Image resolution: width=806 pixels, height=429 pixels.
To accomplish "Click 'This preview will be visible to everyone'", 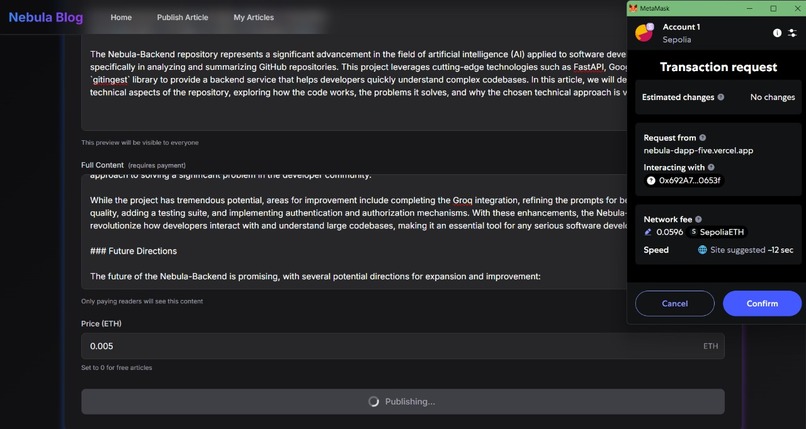I will tap(140, 143).
